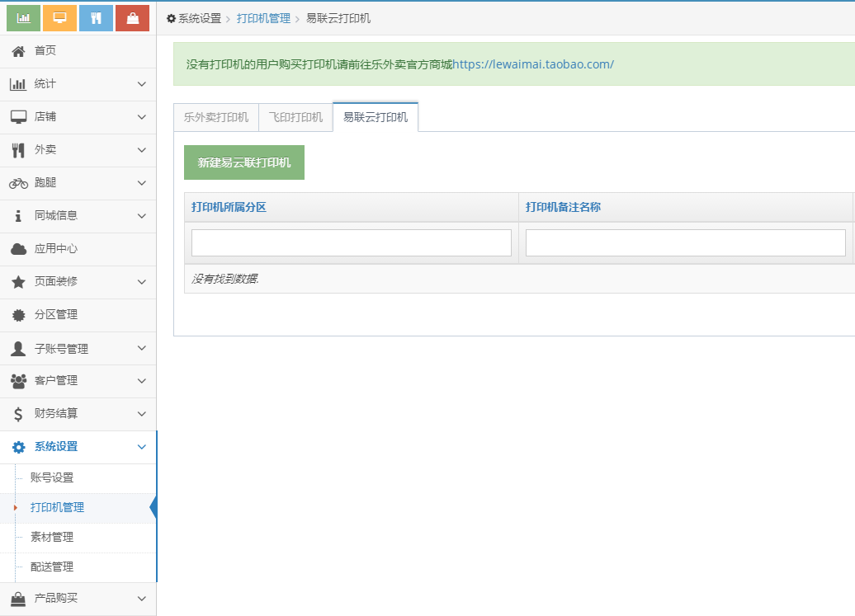Click the star icon beside 页面装修
Screen dimensions: 855x616
18,282
